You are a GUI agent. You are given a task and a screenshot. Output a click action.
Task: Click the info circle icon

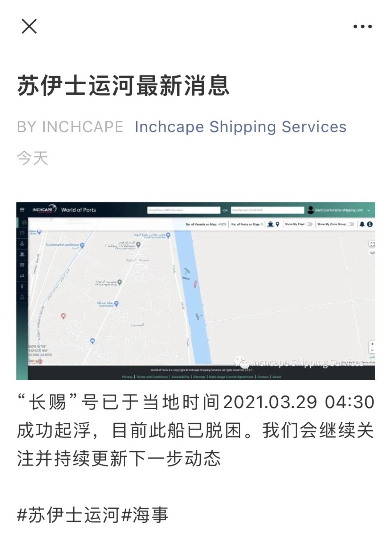(x=369, y=224)
